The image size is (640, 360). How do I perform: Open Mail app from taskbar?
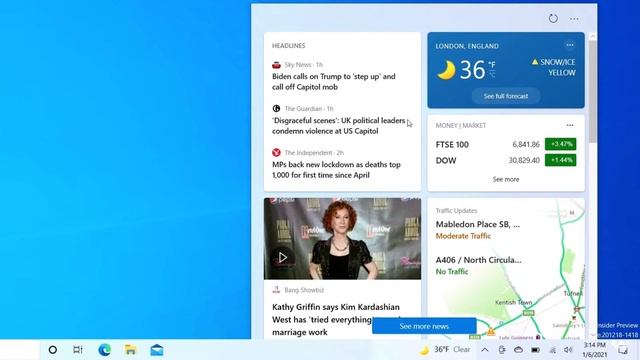[157, 350]
